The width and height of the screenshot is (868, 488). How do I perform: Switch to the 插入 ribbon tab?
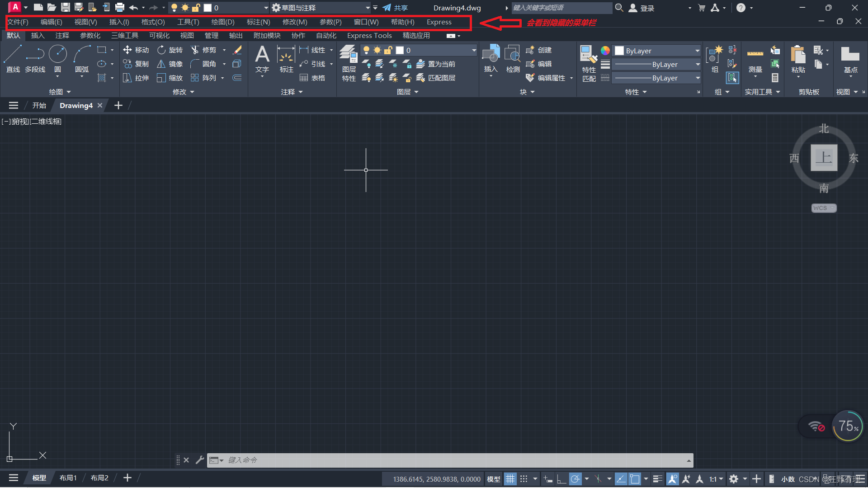click(x=38, y=36)
